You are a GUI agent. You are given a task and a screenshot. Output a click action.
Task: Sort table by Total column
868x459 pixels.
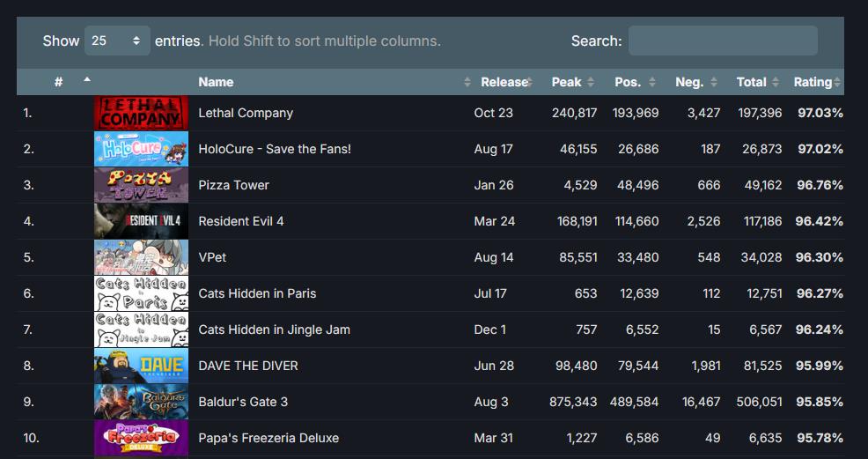tap(751, 82)
